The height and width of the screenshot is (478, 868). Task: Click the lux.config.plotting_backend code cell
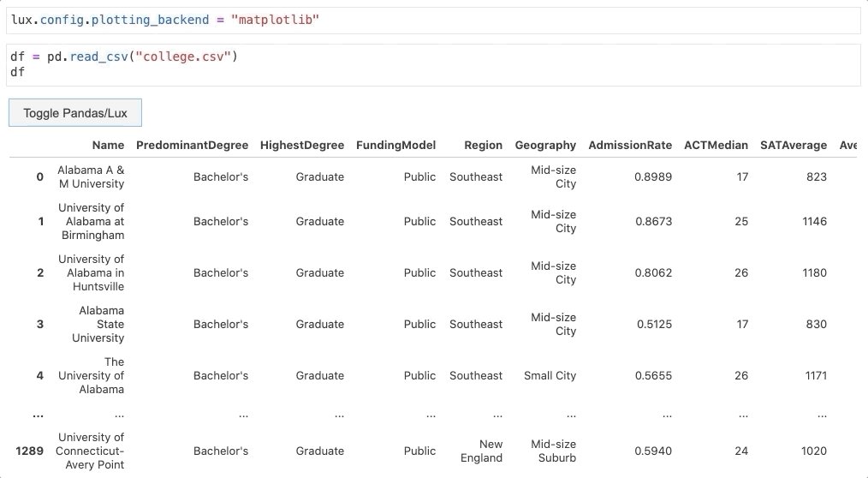pos(433,20)
